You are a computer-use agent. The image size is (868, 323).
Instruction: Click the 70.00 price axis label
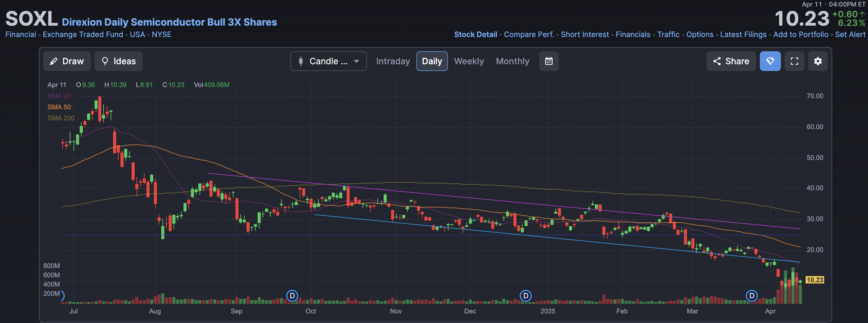pyautogui.click(x=815, y=96)
